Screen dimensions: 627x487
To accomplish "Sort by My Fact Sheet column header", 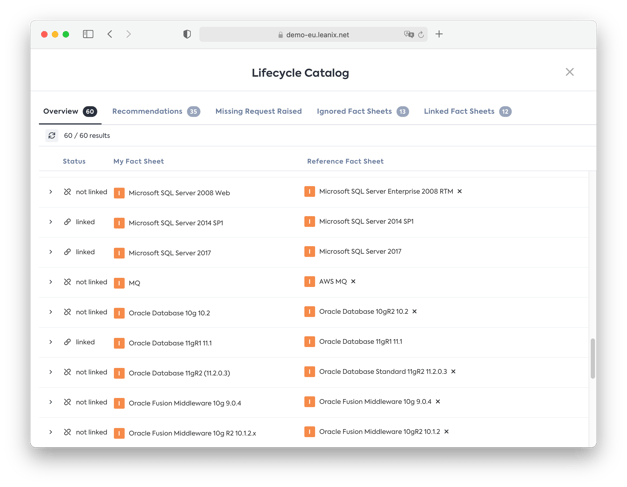I will [138, 162].
